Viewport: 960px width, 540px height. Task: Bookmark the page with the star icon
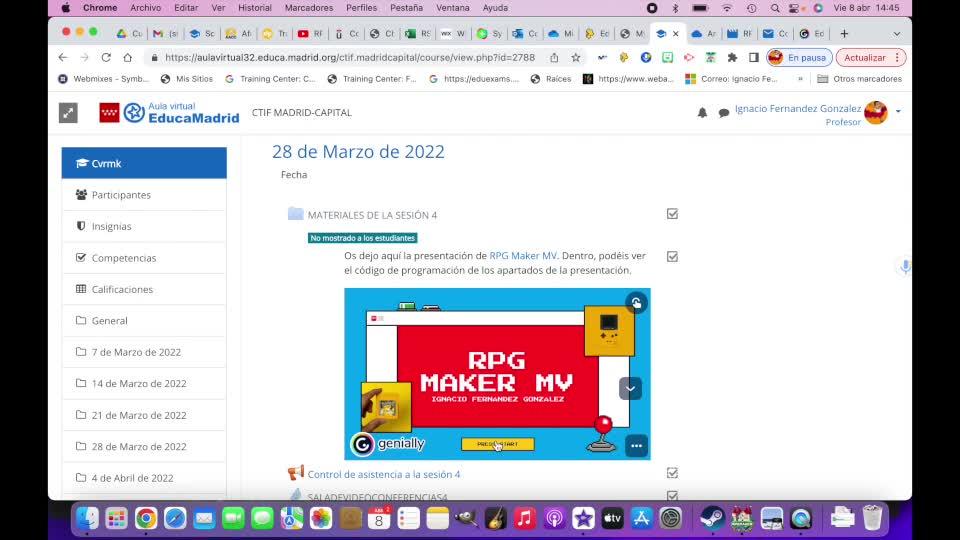576,58
